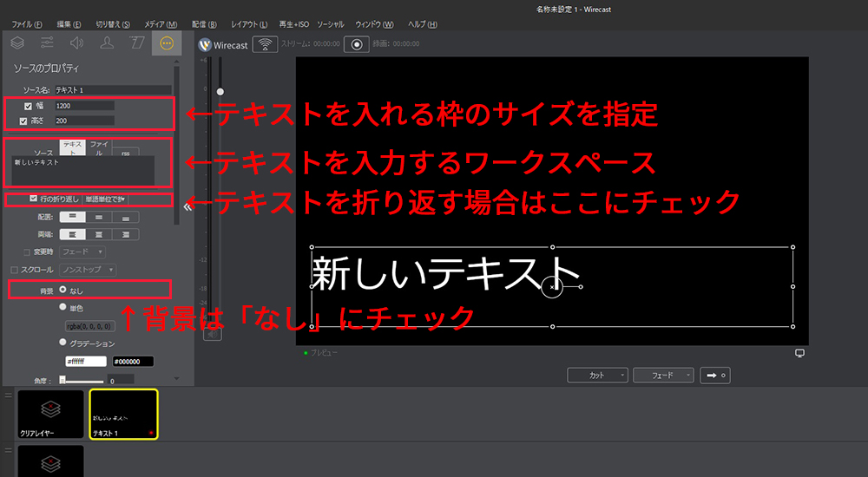The height and width of the screenshot is (477, 868).
Task: Expand the ノンストップ scroll dropdown
Action: (x=87, y=270)
